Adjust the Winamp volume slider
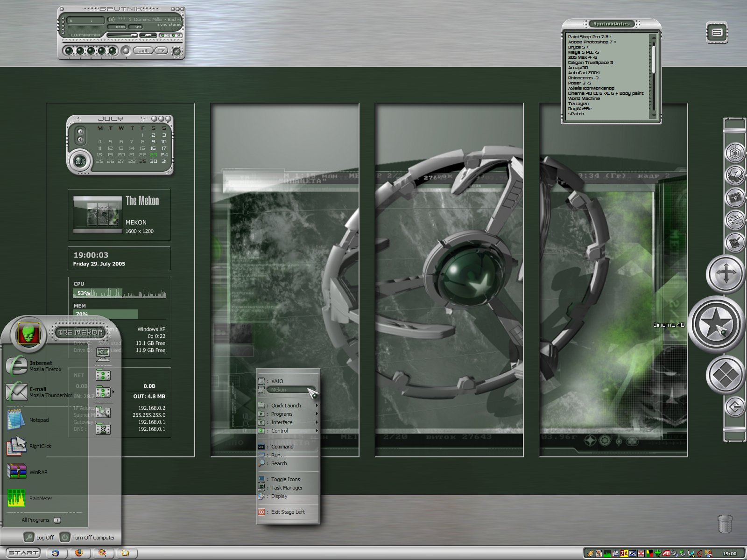 pyautogui.click(x=122, y=35)
